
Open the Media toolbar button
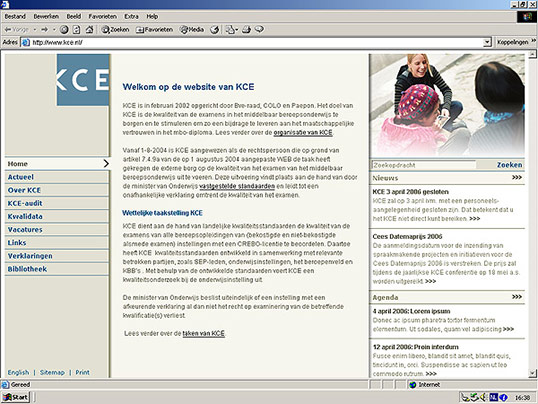(x=192, y=30)
